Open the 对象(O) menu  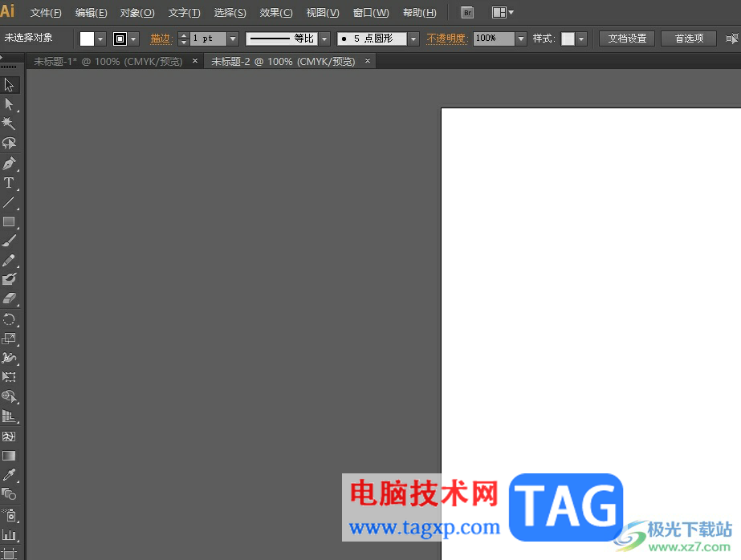(137, 13)
